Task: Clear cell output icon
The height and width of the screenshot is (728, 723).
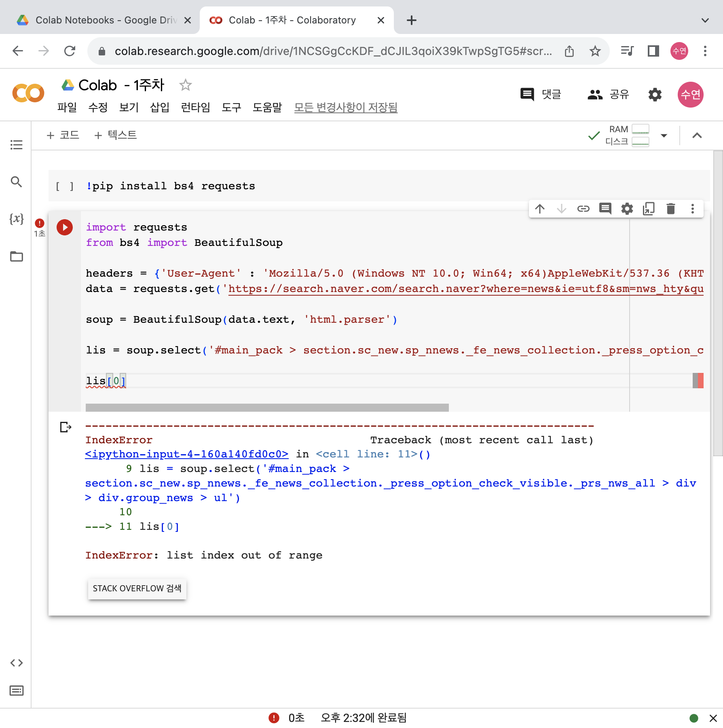Action: pos(66,427)
